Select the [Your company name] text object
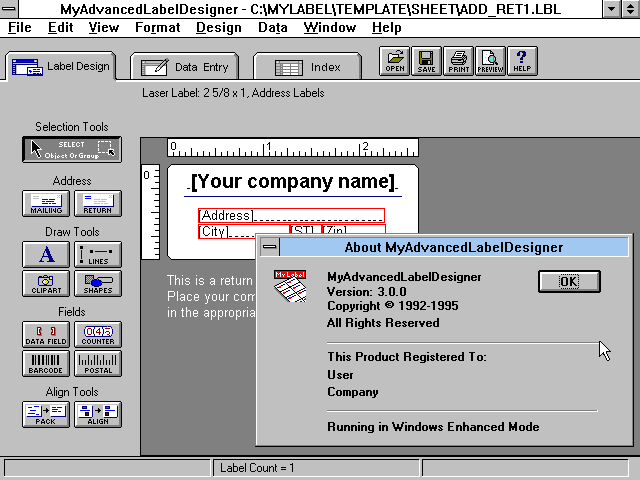The width and height of the screenshot is (640, 480). click(293, 181)
